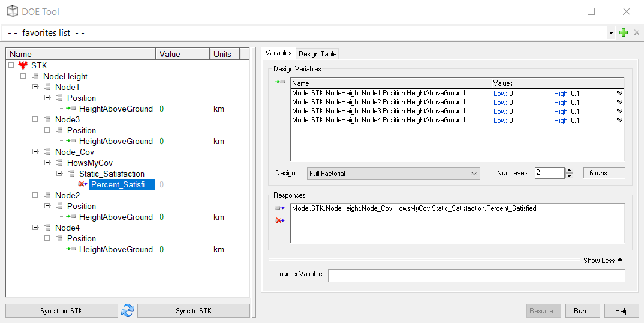Image resolution: width=644 pixels, height=323 pixels.
Task: Click the Sync from STK button
Action: (62, 311)
